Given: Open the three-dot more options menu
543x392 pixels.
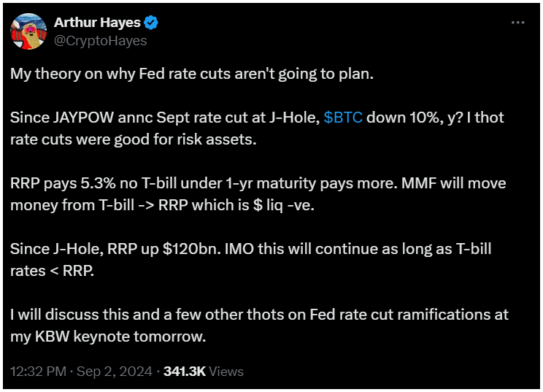Looking at the screenshot, I should tap(517, 23).
